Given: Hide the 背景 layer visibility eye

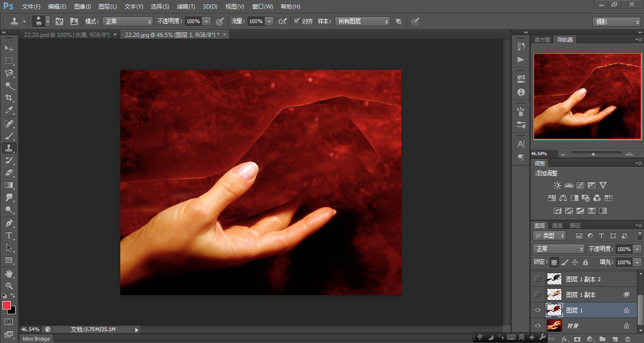Looking at the screenshot, I should tap(537, 326).
